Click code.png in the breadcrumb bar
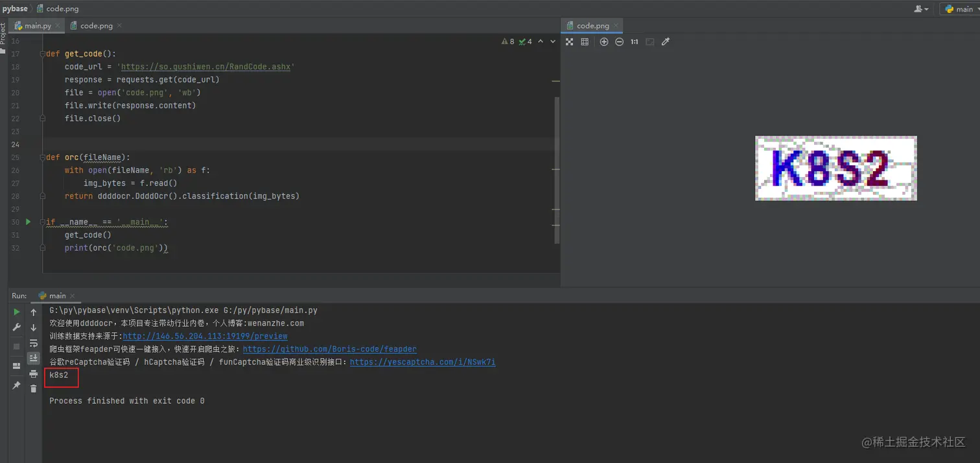This screenshot has width=980, height=463. click(57, 8)
